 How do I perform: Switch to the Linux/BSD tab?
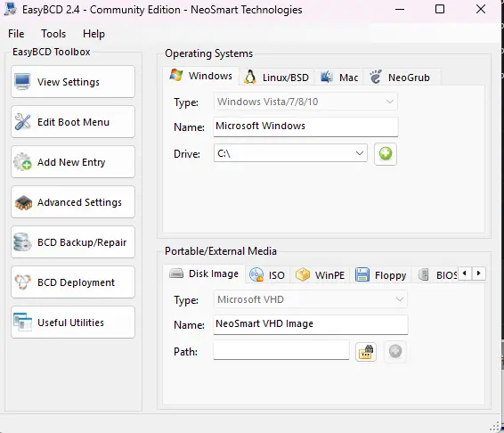276,78
